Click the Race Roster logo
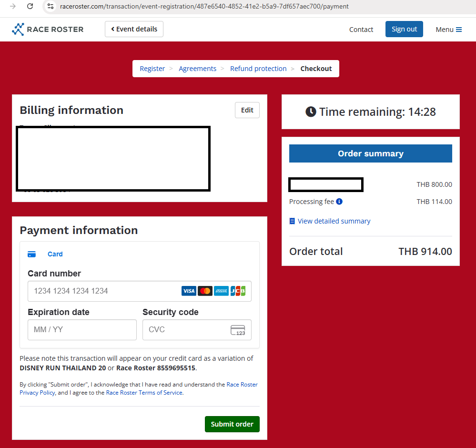The height and width of the screenshot is (448, 476). coord(48,30)
